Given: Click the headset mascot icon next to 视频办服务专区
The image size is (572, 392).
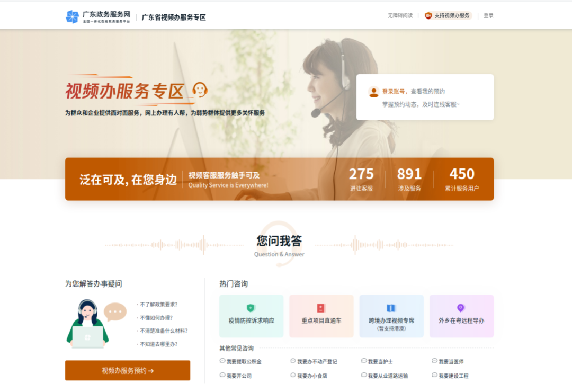Looking at the screenshot, I should pyautogui.click(x=200, y=90).
